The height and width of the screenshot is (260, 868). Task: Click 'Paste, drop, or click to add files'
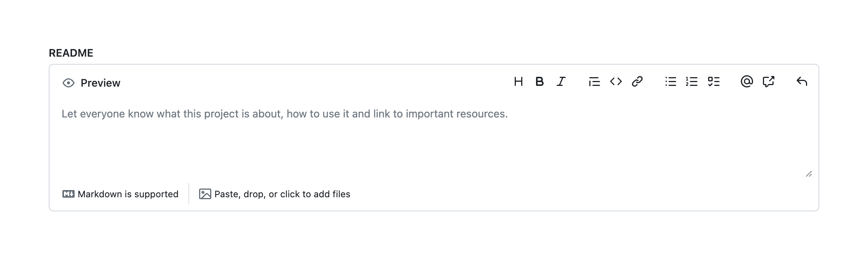pos(282,194)
